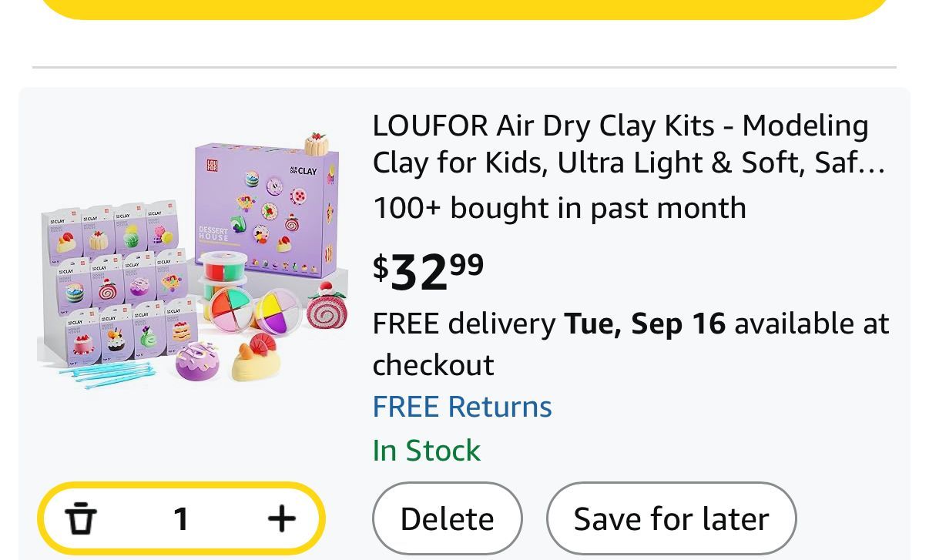
Task: Click the green In Stock label
Action: click(x=426, y=451)
